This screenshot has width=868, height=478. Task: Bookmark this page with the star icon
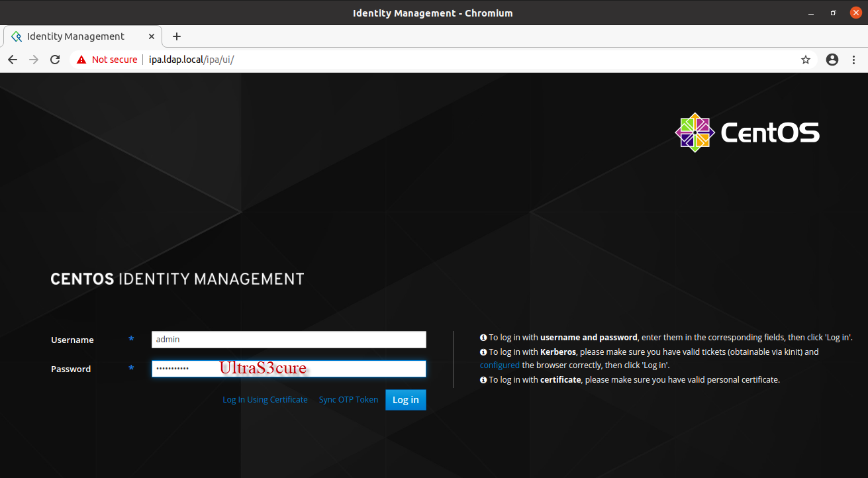pos(806,60)
